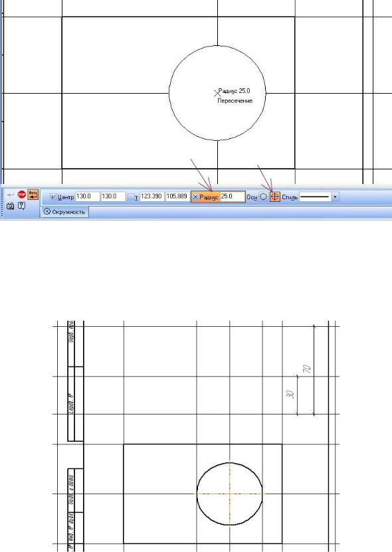Click the dimension value 30 in drawing
This screenshot has height=552, width=392.
pos(290,395)
